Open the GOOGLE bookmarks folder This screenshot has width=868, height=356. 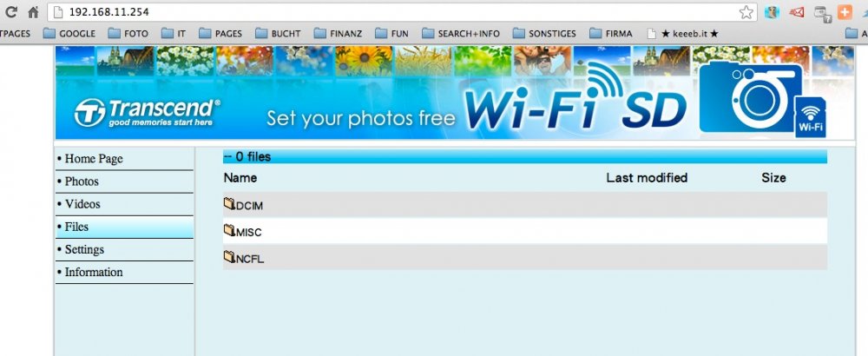[x=69, y=34]
